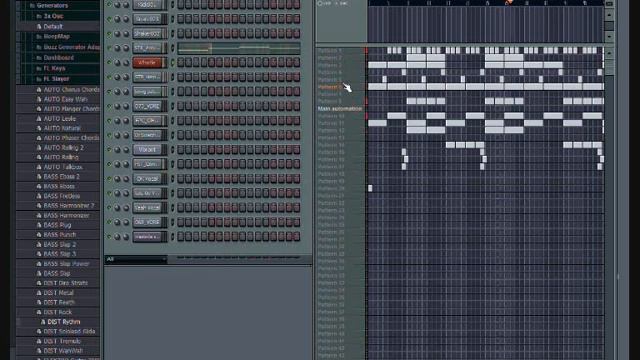Open the AUTO Leslie preset

60,119
